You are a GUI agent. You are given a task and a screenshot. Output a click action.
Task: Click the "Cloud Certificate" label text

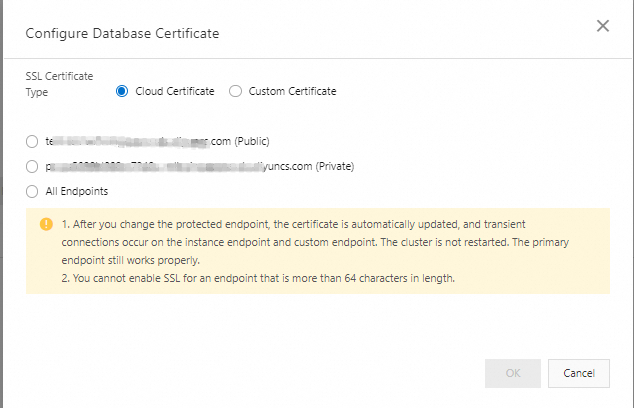click(175, 91)
